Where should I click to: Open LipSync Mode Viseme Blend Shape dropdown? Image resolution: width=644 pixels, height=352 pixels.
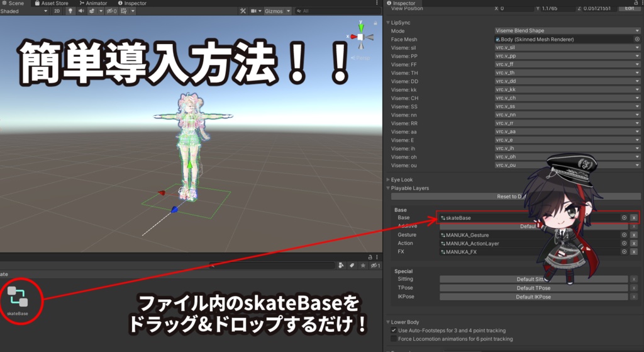click(567, 31)
